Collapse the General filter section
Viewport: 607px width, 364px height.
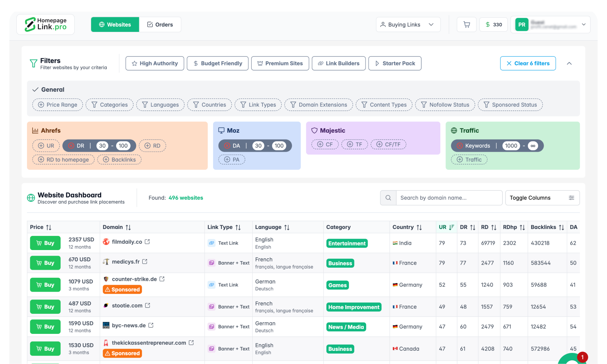(35, 90)
